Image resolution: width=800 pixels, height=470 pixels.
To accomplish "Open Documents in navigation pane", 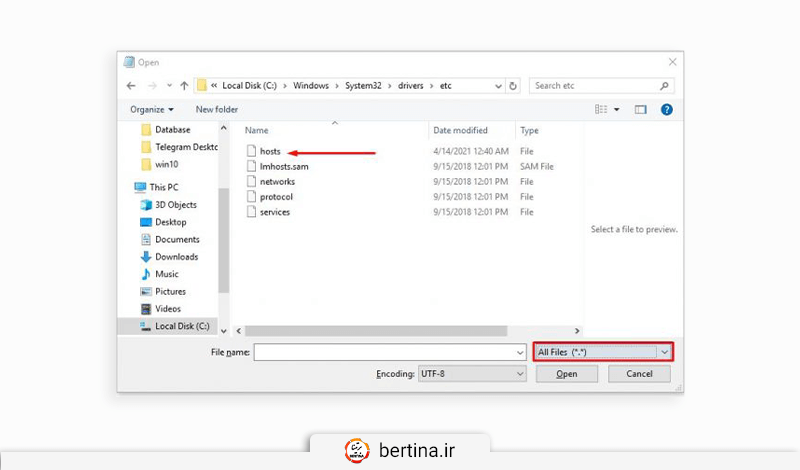I will click(170, 239).
